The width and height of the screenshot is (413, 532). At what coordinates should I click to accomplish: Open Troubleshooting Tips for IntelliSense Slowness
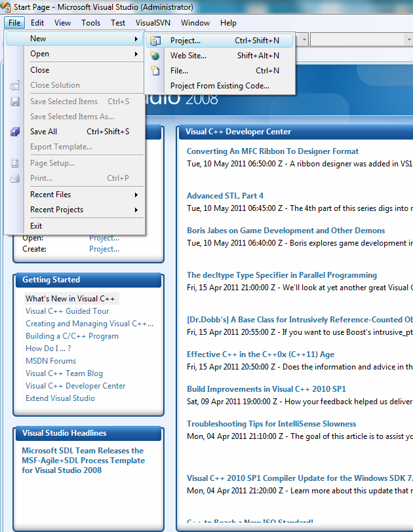(x=271, y=424)
